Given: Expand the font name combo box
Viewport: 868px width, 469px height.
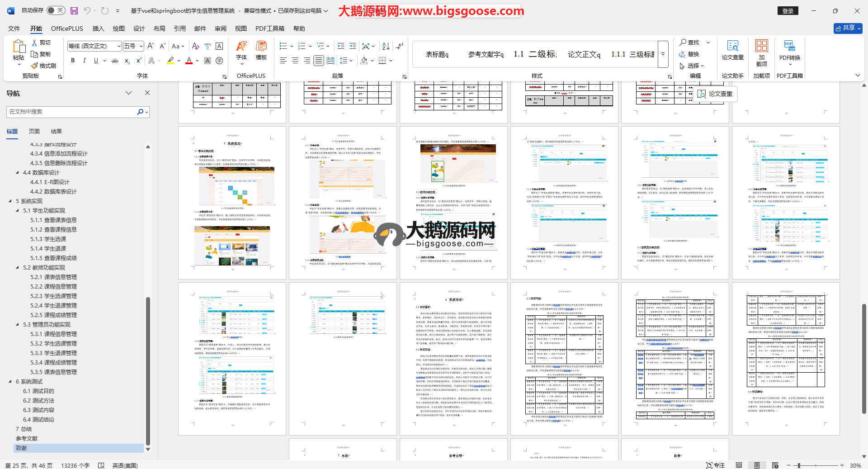Looking at the screenshot, I should click(x=119, y=46).
